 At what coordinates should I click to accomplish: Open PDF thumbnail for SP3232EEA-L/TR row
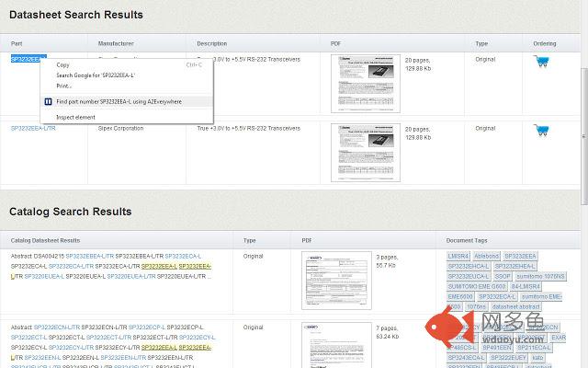[366, 153]
